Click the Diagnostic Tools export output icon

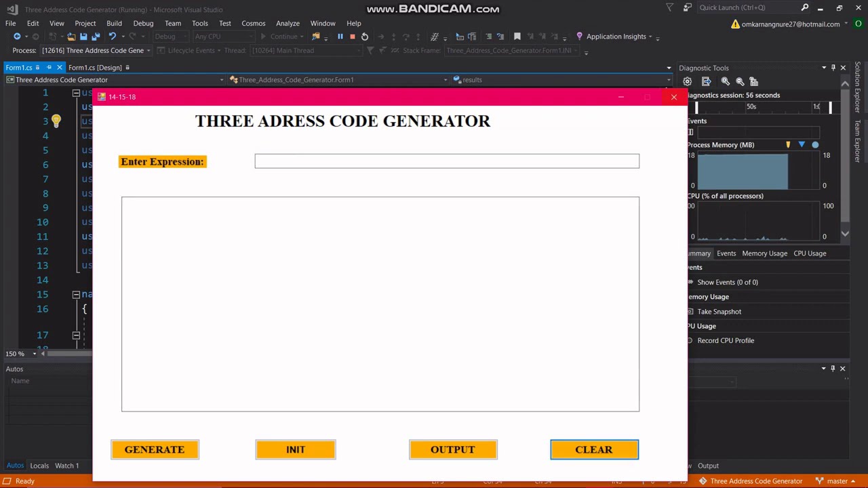[706, 81]
